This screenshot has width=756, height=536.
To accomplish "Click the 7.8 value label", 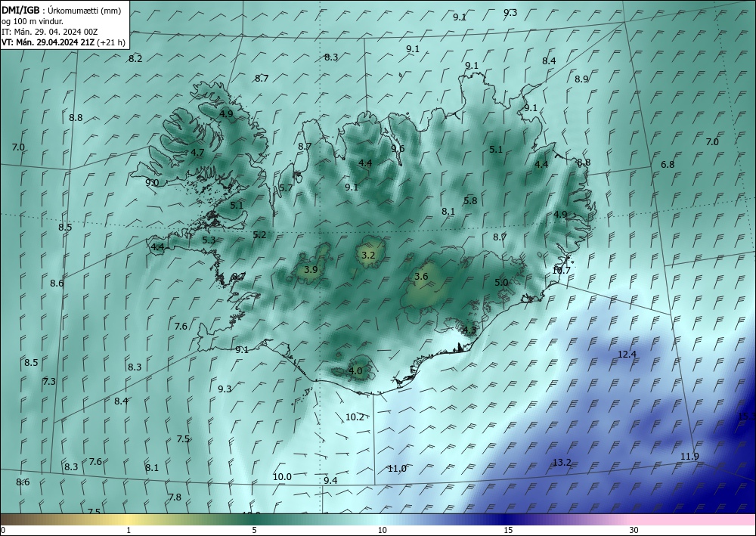I will [x=175, y=497].
